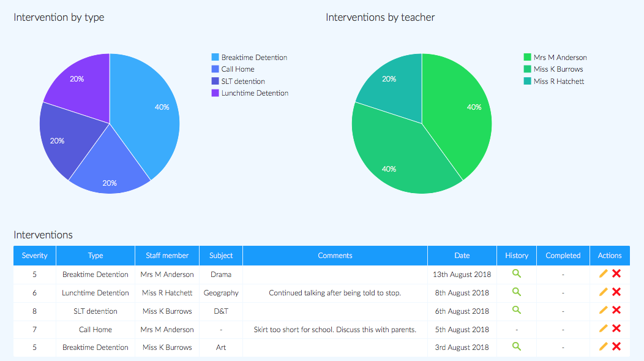
Task: Click the Miss R Hatchett legend color swatch
Action: pyautogui.click(x=527, y=81)
